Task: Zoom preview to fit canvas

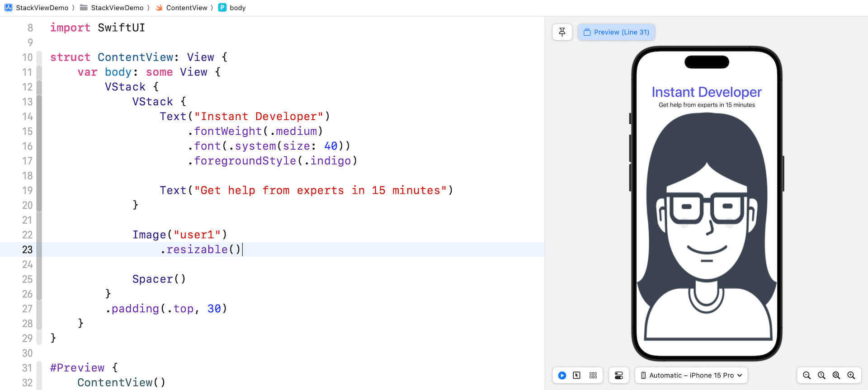Action: (836, 376)
